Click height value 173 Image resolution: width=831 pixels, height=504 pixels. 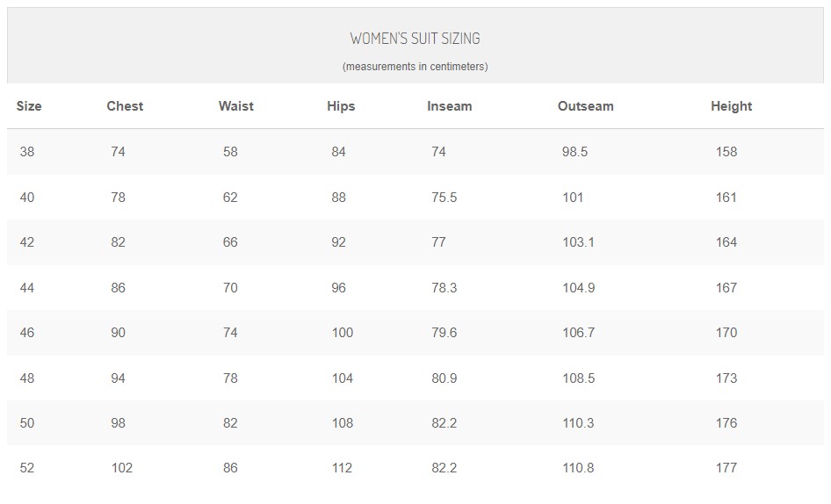[x=726, y=378]
